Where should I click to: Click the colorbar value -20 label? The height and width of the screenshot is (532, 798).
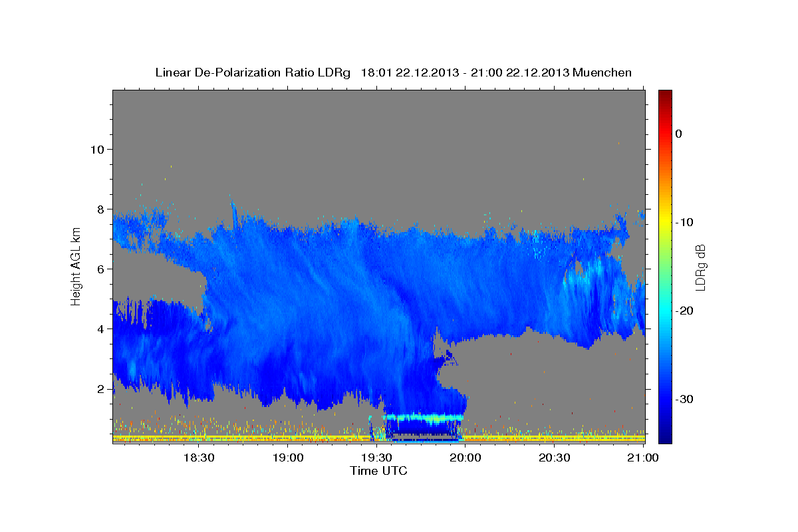coord(684,311)
